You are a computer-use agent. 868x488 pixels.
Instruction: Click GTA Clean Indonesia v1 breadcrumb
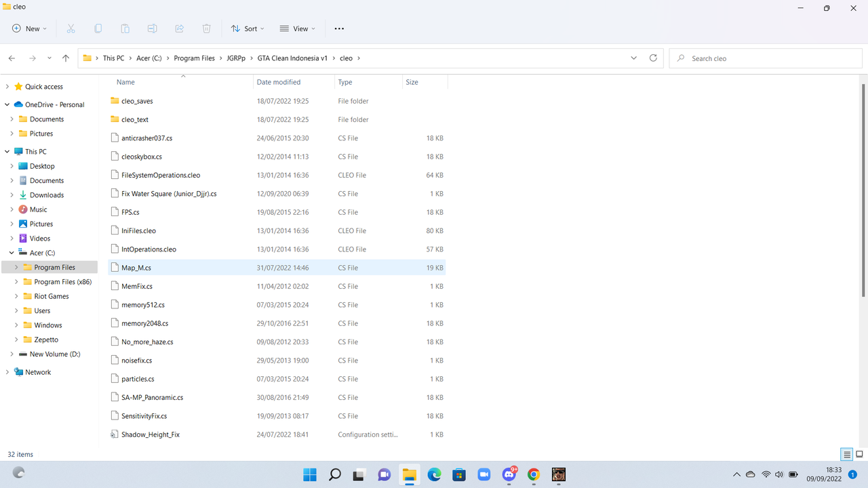point(292,58)
